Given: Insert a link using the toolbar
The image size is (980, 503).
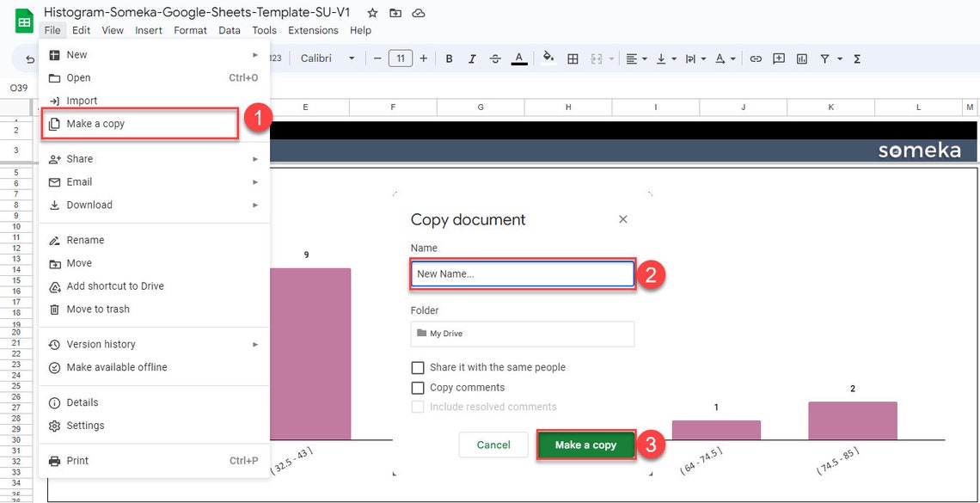Looking at the screenshot, I should 756,58.
